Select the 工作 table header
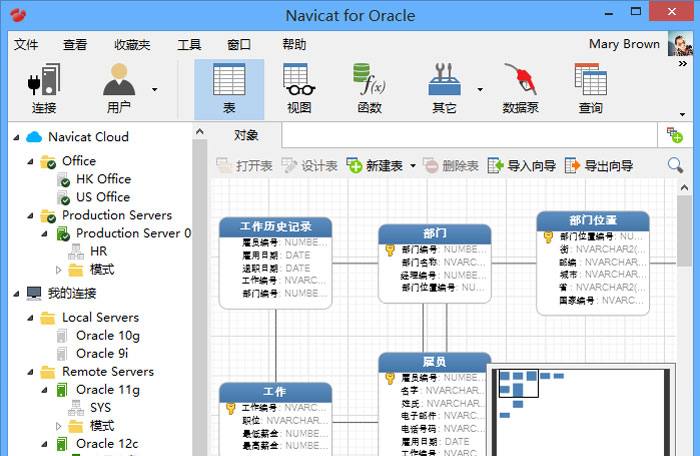 tap(275, 392)
